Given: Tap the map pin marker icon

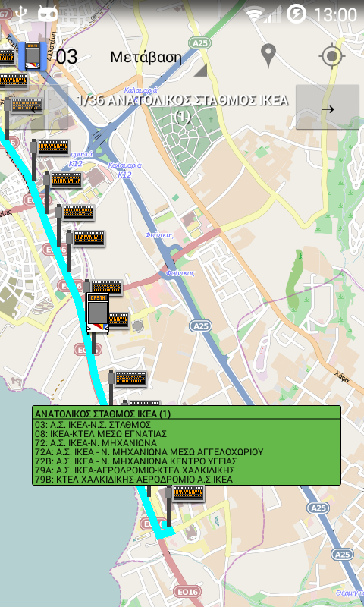Looking at the screenshot, I should [268, 56].
